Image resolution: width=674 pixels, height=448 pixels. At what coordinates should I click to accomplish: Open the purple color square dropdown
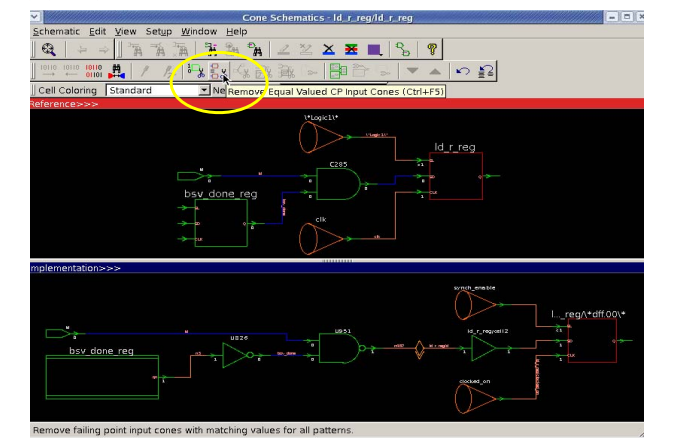pyautogui.click(x=374, y=50)
